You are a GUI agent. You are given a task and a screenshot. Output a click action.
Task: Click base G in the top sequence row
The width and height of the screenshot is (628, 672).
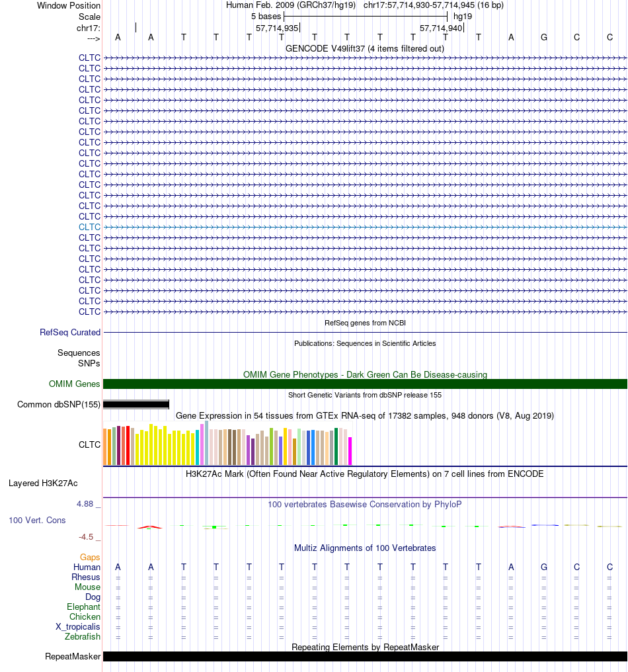click(x=543, y=37)
